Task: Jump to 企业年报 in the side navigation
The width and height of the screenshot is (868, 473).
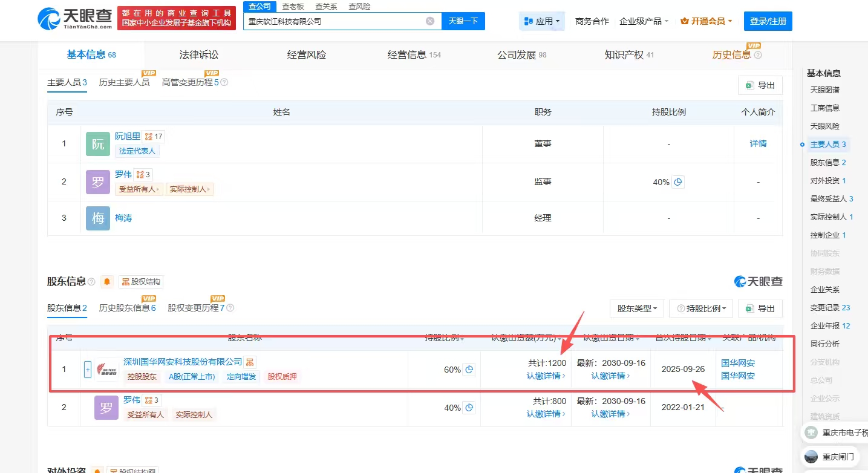Action: [x=830, y=326]
